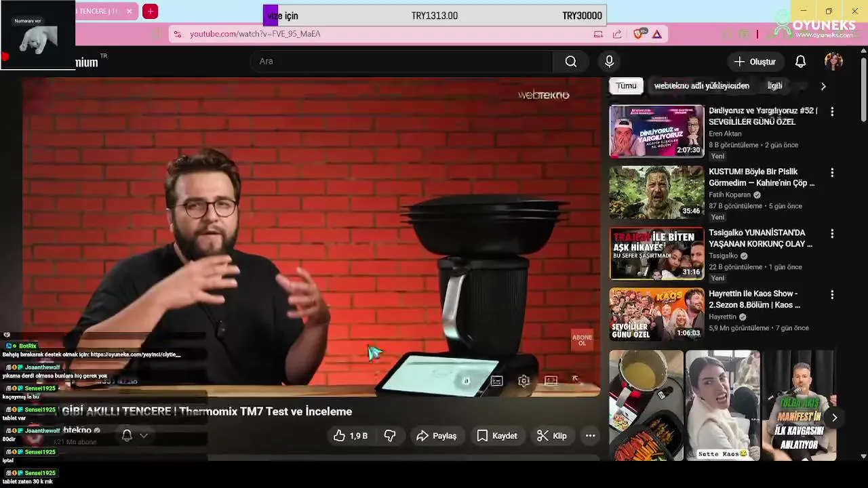Click the share page icon in address bar
The width and height of the screenshot is (868, 488).
point(617,34)
